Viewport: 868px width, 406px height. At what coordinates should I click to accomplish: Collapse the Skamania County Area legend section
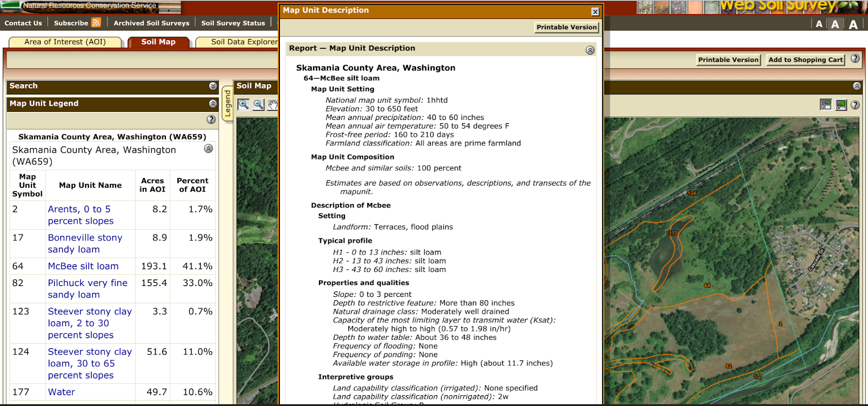coord(208,149)
